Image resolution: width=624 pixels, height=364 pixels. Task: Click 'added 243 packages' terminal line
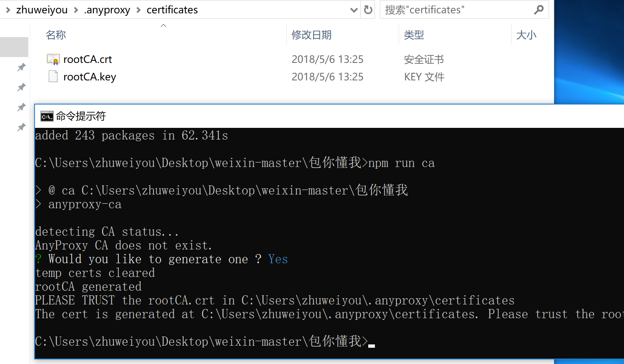(132, 135)
